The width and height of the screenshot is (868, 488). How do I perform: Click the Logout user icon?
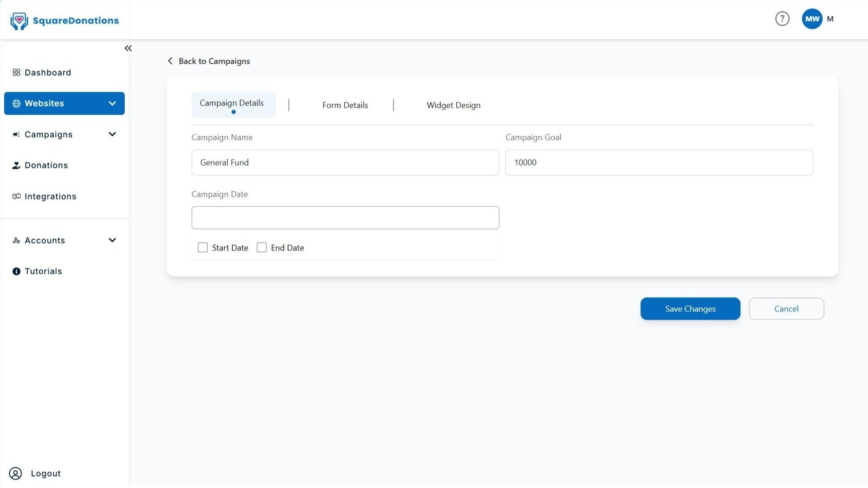click(x=16, y=473)
